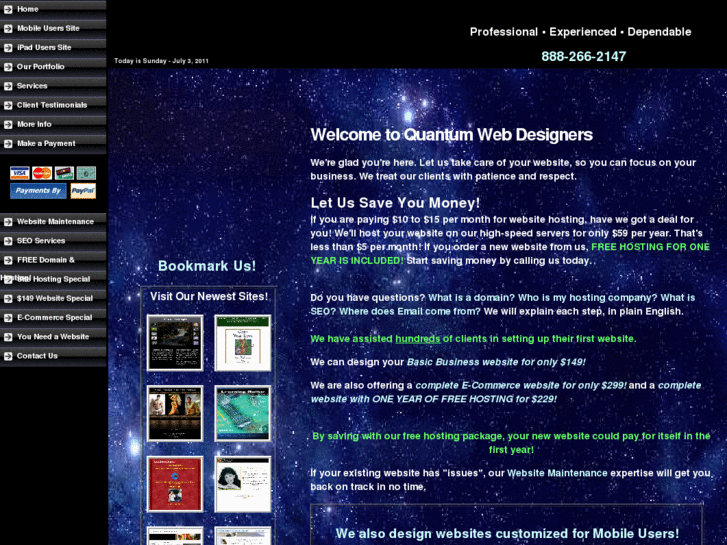This screenshot has width=727, height=545.
Task: Click the Payments By badge
Action: click(38, 191)
